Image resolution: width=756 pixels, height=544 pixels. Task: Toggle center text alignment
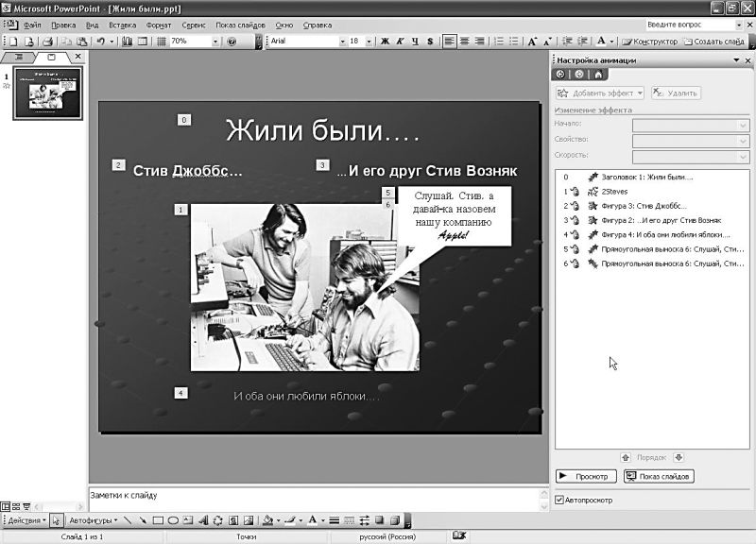465,42
